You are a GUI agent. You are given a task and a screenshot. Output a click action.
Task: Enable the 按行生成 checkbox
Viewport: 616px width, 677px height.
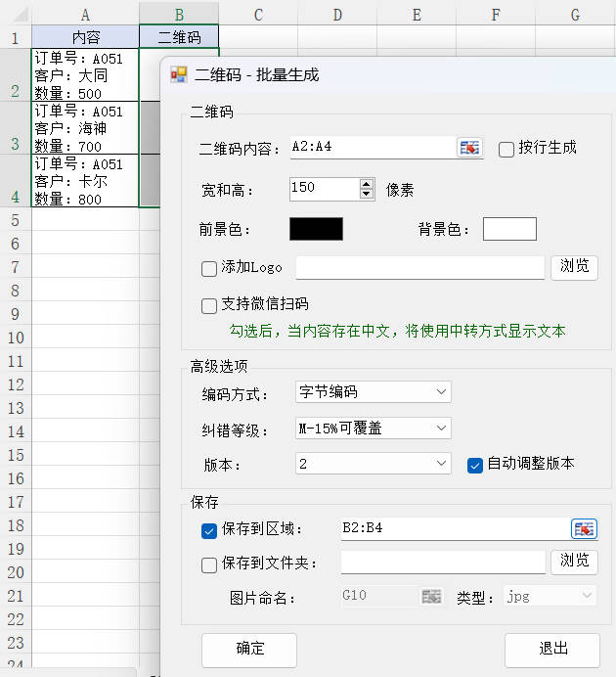pyautogui.click(x=506, y=149)
